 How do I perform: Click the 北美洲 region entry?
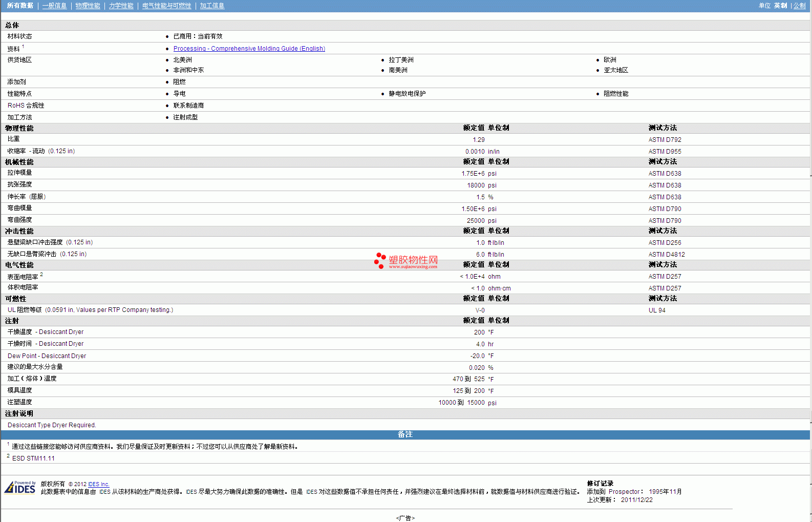(182, 60)
